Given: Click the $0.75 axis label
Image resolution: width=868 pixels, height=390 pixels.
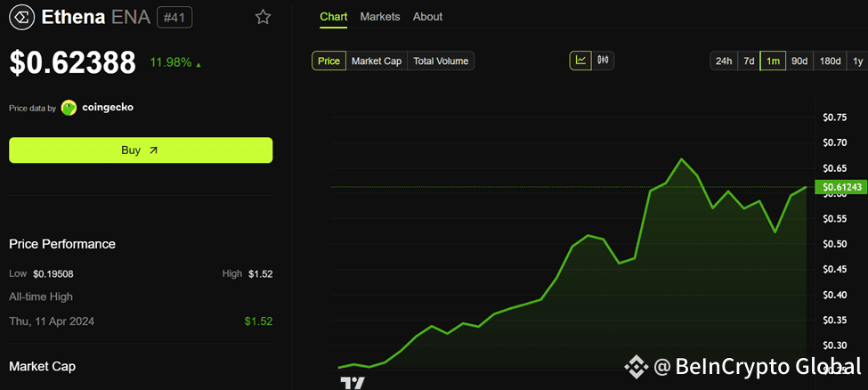Looking at the screenshot, I should [835, 118].
